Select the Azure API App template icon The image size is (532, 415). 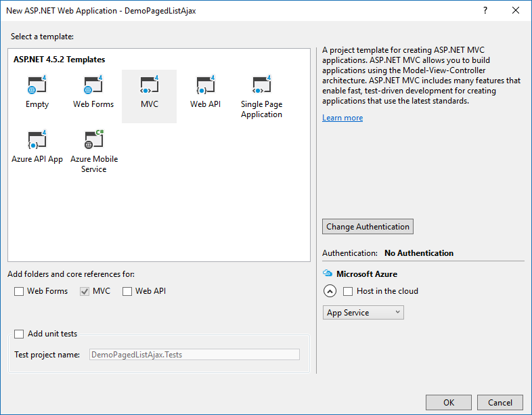pos(37,140)
